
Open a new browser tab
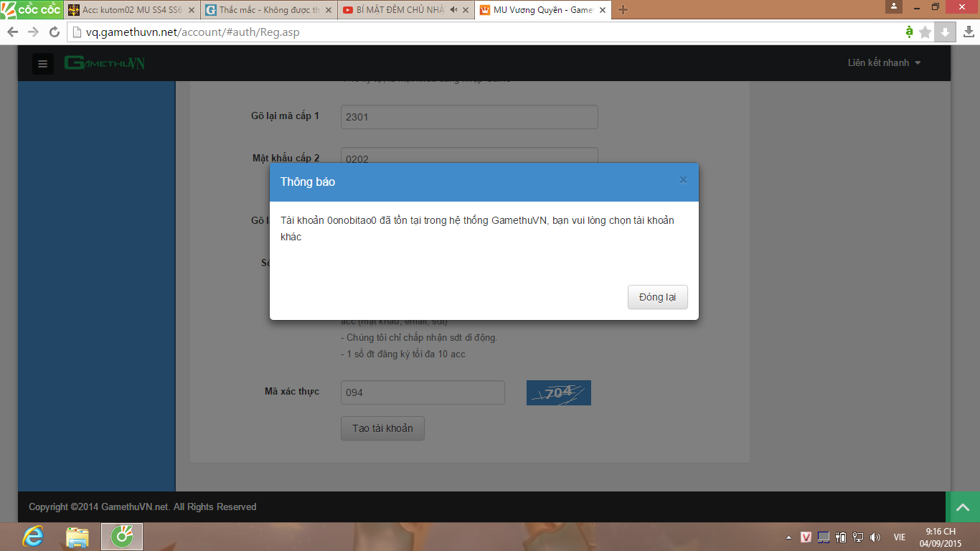(623, 10)
